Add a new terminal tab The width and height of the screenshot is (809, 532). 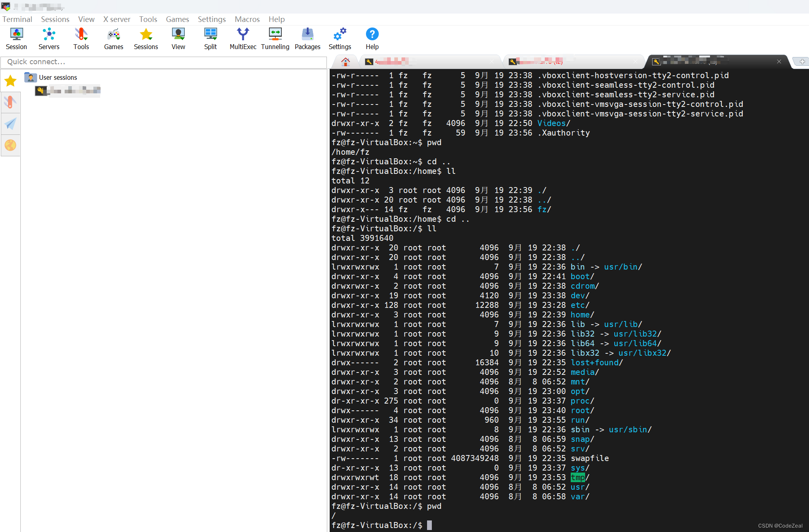point(802,61)
